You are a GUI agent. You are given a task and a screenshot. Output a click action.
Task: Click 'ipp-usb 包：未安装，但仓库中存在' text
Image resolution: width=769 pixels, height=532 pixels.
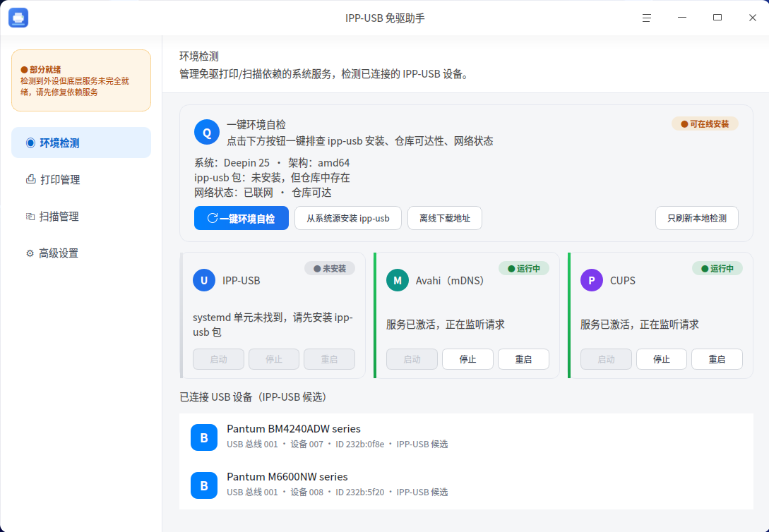(272, 177)
